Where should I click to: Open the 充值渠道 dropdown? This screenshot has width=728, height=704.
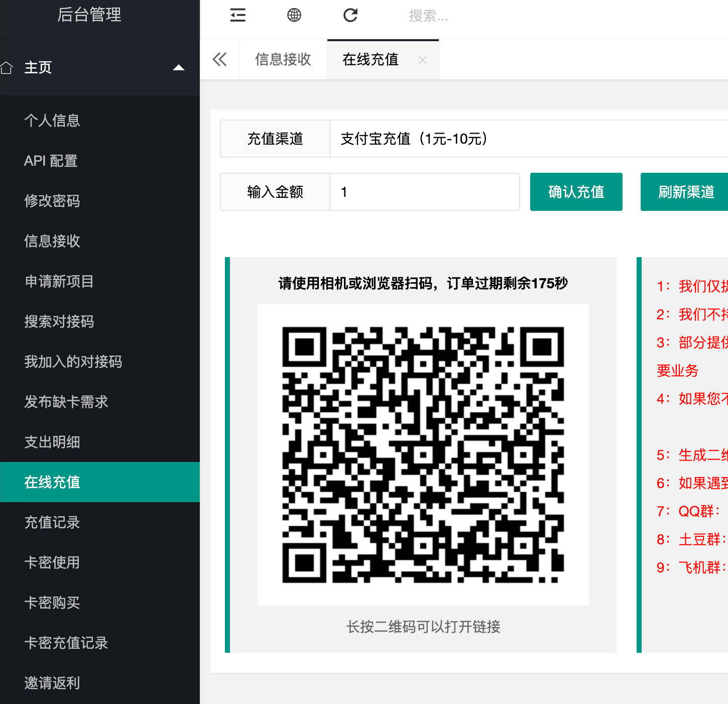pyautogui.click(x=529, y=139)
